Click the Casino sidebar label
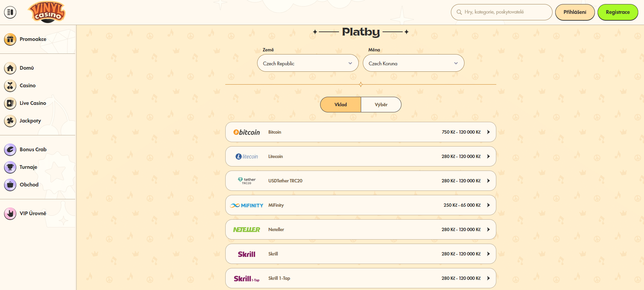644x290 pixels. click(27, 86)
